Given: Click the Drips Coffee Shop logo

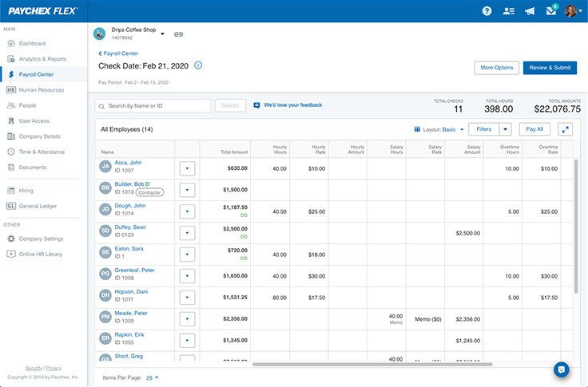Looking at the screenshot, I should [99, 34].
